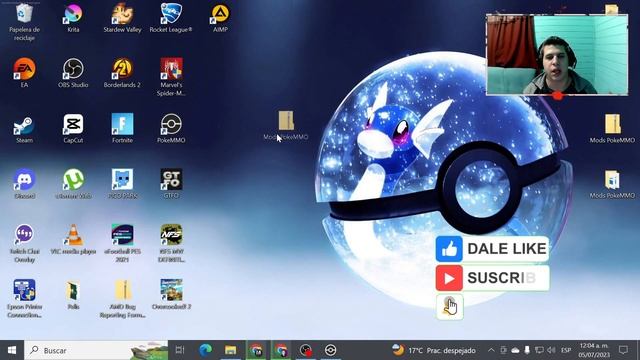Launch the AIMP music player icon

(x=220, y=18)
